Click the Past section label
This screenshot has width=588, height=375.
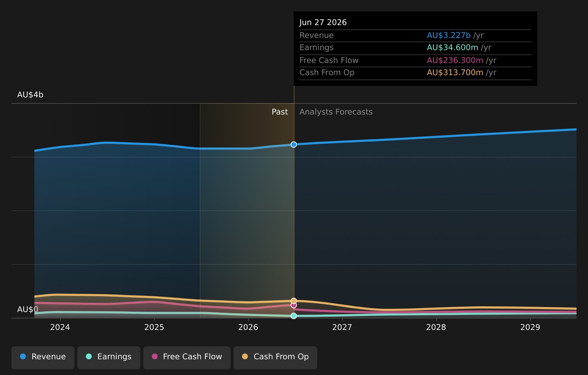click(x=280, y=112)
